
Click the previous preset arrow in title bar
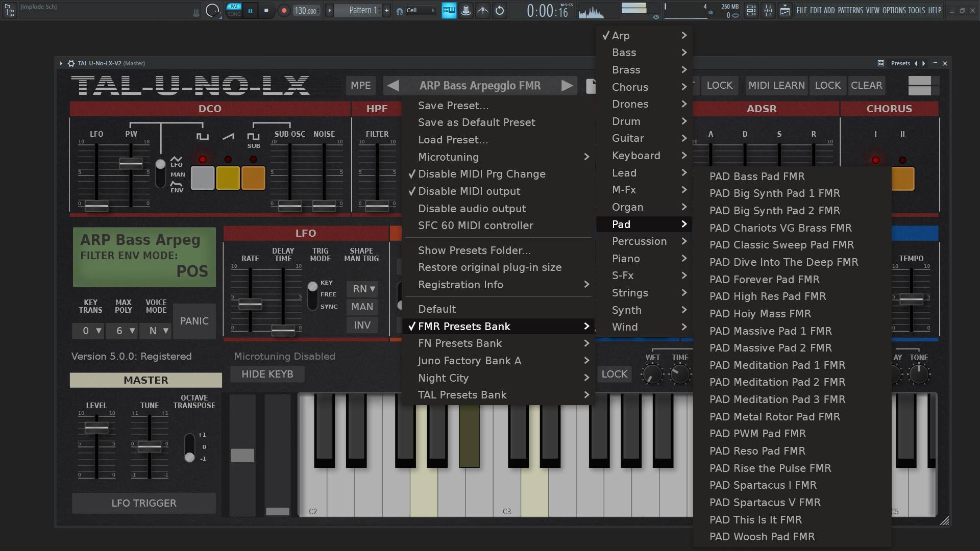coord(916,63)
